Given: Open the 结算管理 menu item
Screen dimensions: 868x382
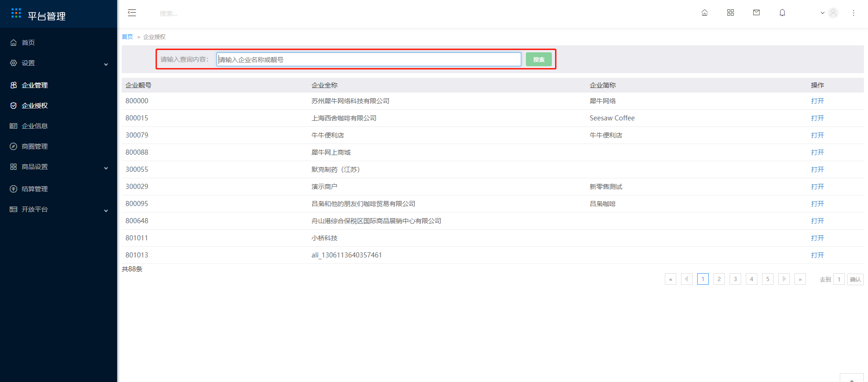Looking at the screenshot, I should click(58, 189).
